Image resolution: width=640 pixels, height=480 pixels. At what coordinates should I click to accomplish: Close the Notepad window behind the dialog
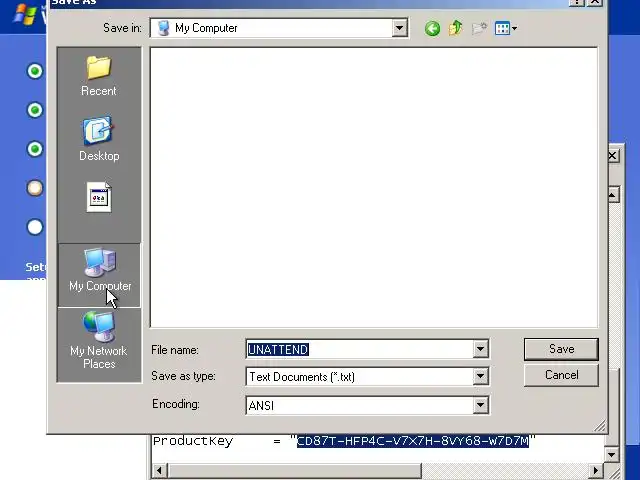pyautogui.click(x=613, y=156)
